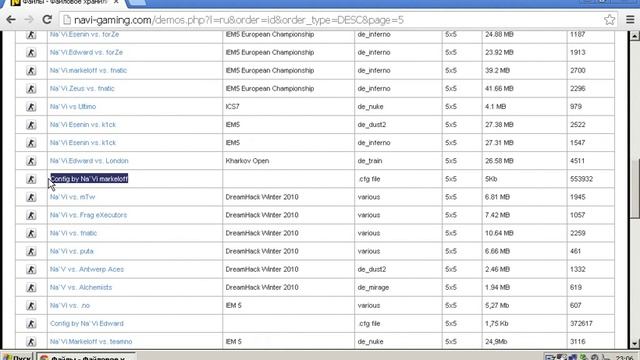This screenshot has width=640, height=360.
Task: Click the icon beside Na'Vi vs. puta
Action: (31, 251)
